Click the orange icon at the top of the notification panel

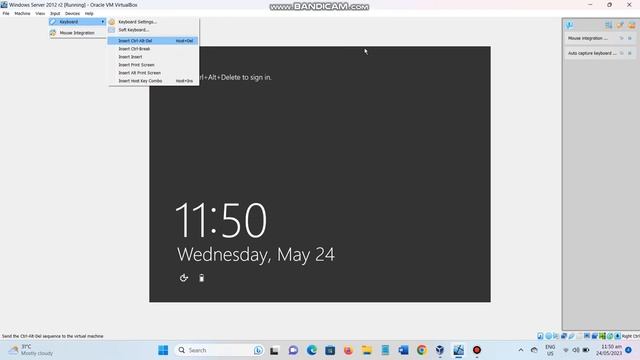(x=631, y=25)
